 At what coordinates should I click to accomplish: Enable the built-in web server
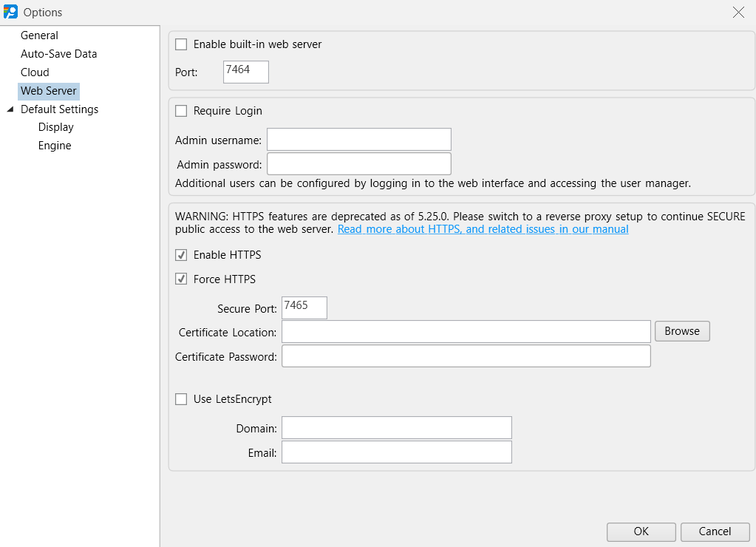coord(181,44)
